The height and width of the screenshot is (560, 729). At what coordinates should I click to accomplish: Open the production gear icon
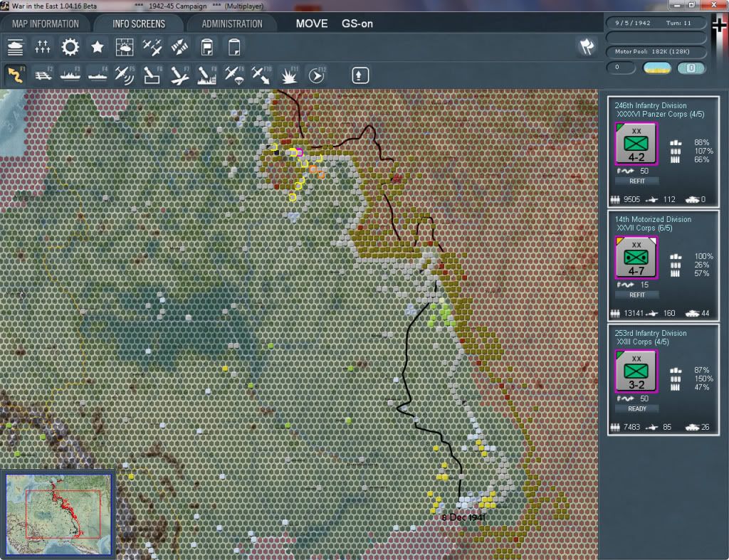[70, 48]
